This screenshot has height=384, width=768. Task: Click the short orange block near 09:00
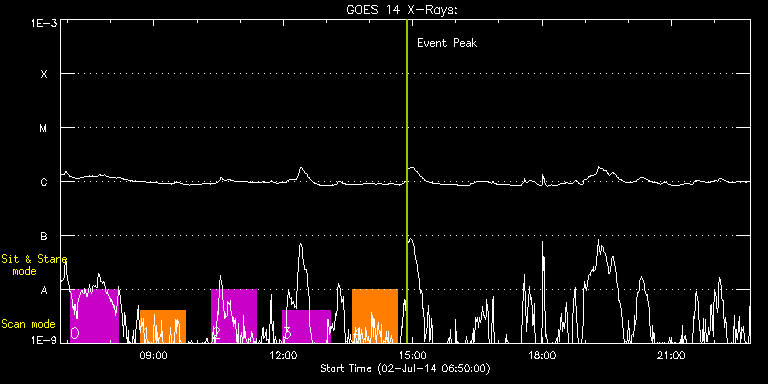pos(163,326)
